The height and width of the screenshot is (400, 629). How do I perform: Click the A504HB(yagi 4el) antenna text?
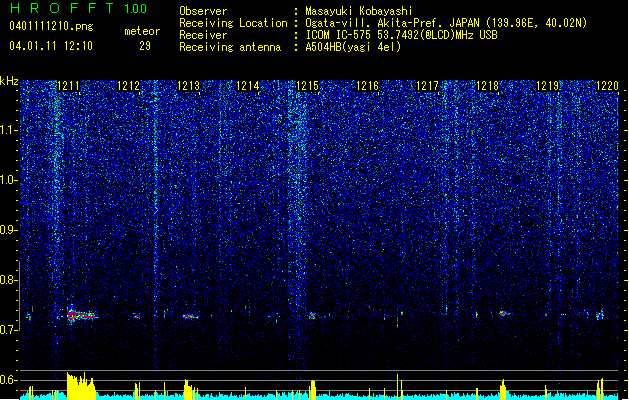(353, 47)
